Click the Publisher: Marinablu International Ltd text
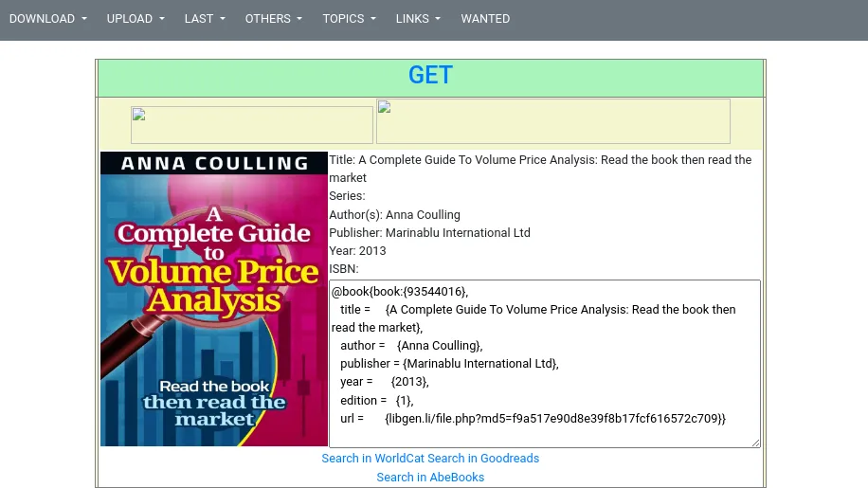The width and height of the screenshot is (868, 488). click(x=429, y=233)
